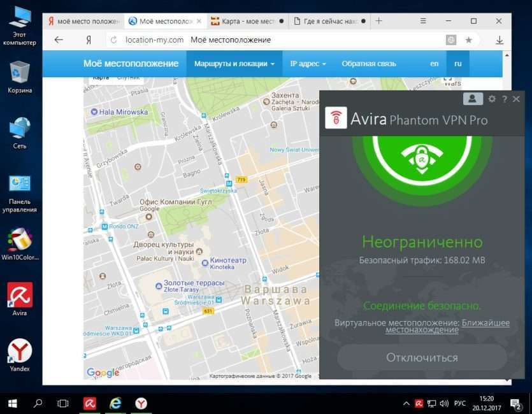Switch to the 'Карта - мое мест' tab
The height and width of the screenshot is (414, 532).
point(247,22)
